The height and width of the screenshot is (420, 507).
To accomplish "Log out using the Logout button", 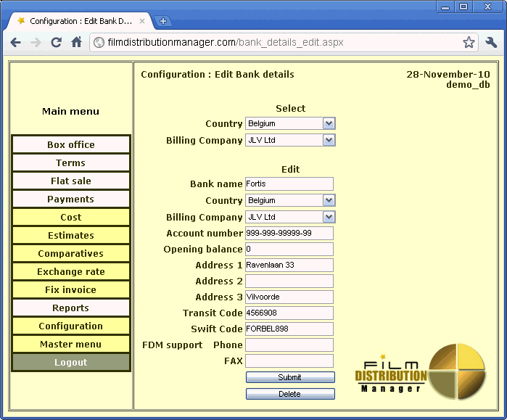I will 71,362.
